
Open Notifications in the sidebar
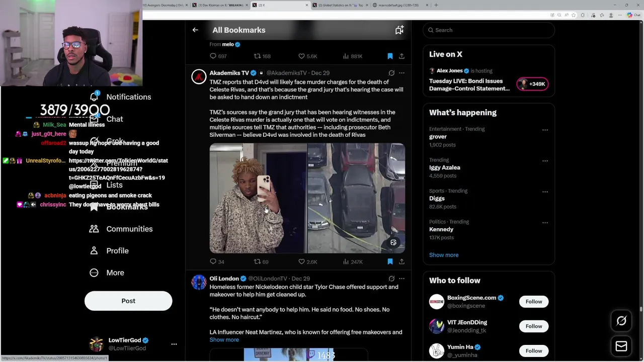point(120,97)
